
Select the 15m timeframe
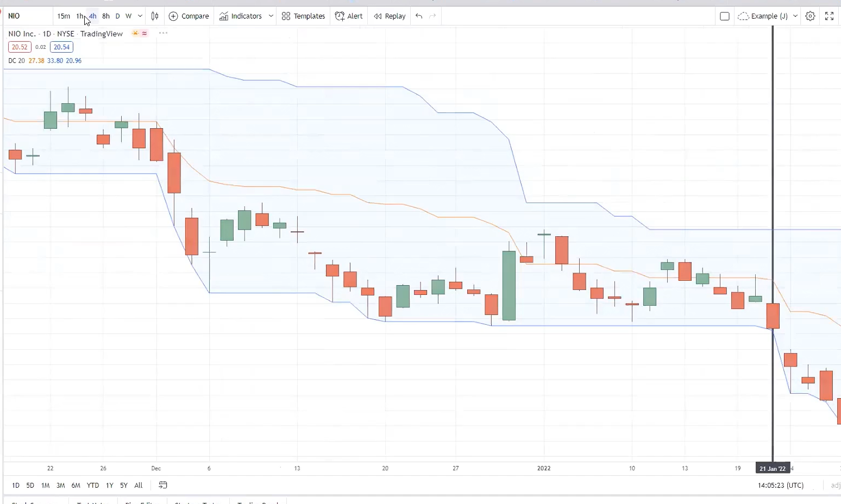pos(64,16)
